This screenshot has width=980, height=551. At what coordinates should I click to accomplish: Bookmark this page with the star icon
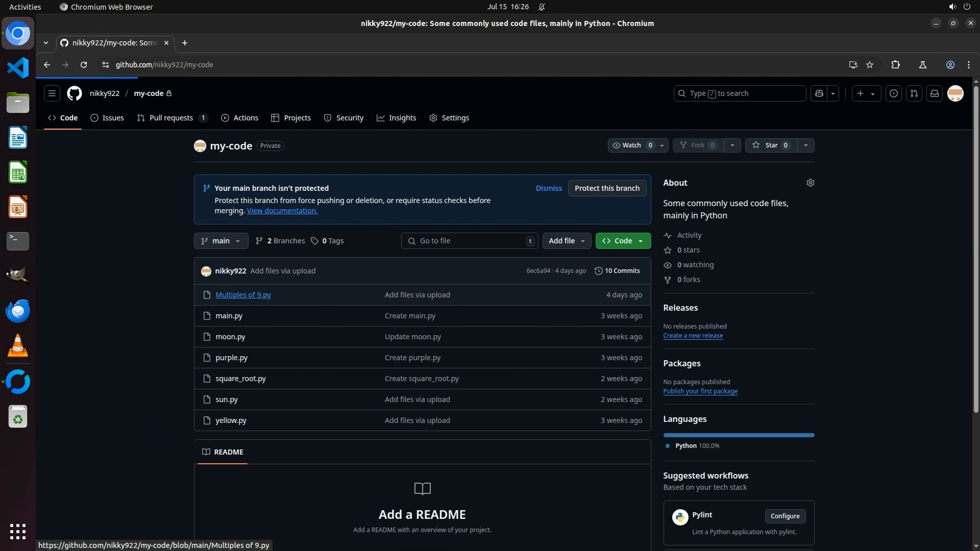[x=870, y=65]
